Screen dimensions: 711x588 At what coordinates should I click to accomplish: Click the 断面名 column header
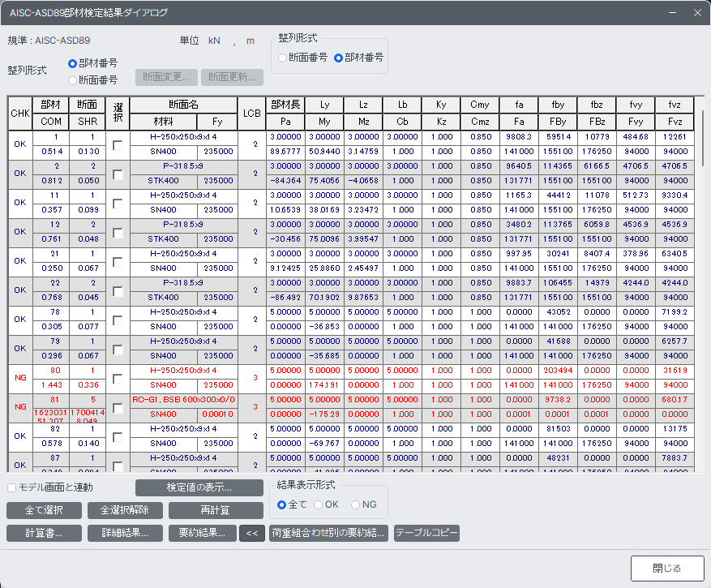tap(184, 105)
